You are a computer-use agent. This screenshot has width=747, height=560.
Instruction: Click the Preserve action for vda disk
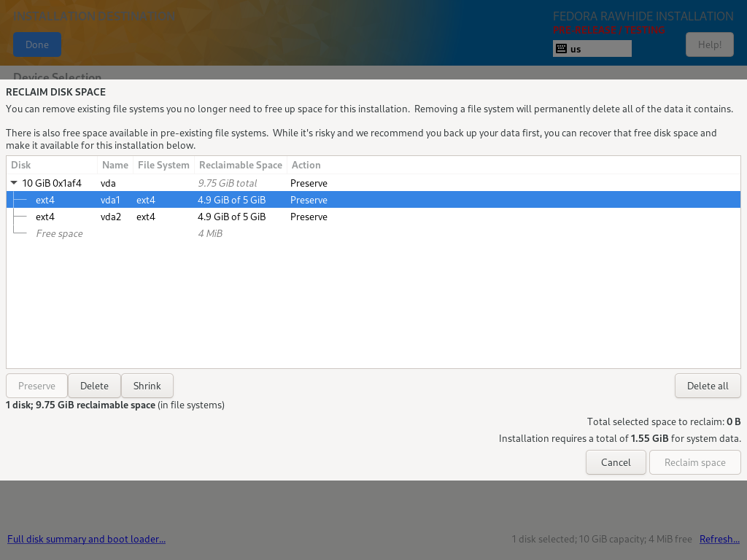309,183
